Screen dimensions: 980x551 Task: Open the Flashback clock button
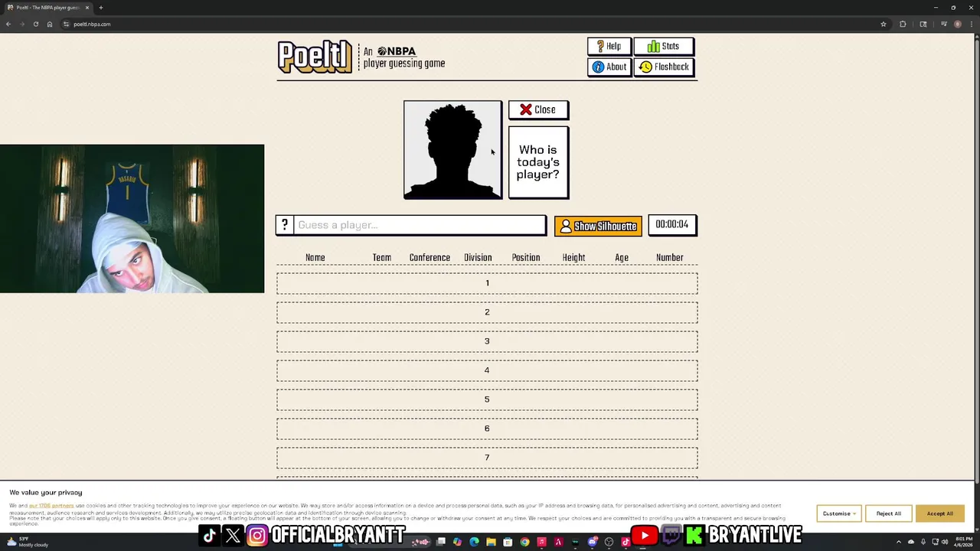click(x=663, y=67)
